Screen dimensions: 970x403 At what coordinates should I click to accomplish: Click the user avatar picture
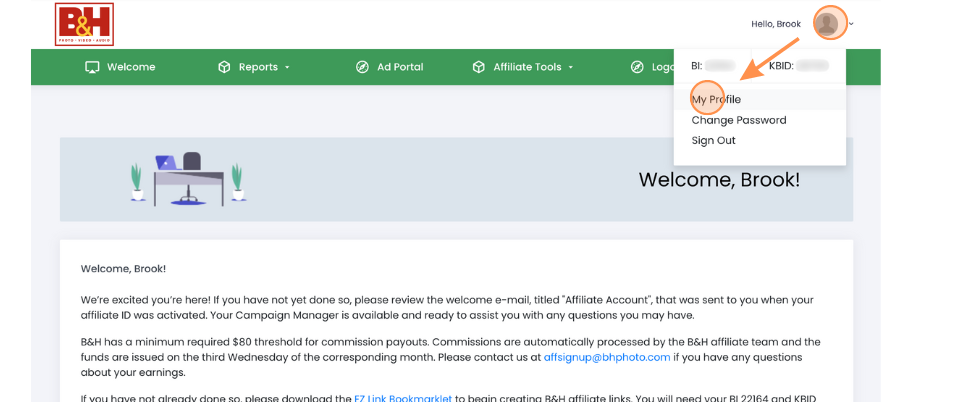click(828, 23)
